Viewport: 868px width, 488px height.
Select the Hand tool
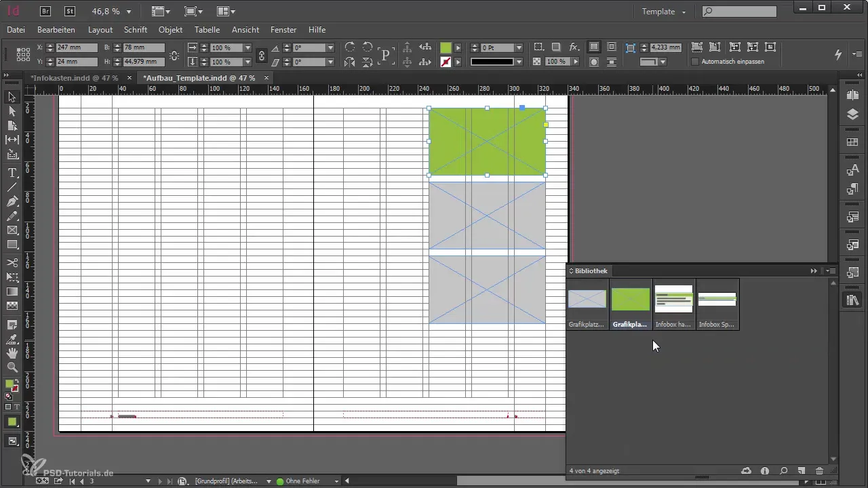click(12, 353)
